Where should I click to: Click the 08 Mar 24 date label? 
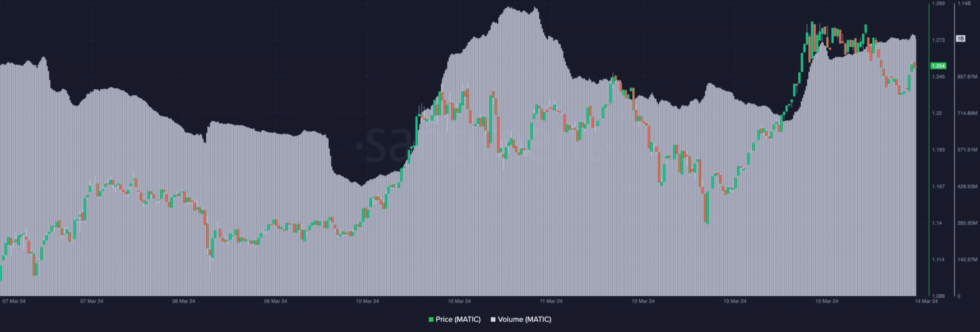coord(183,301)
